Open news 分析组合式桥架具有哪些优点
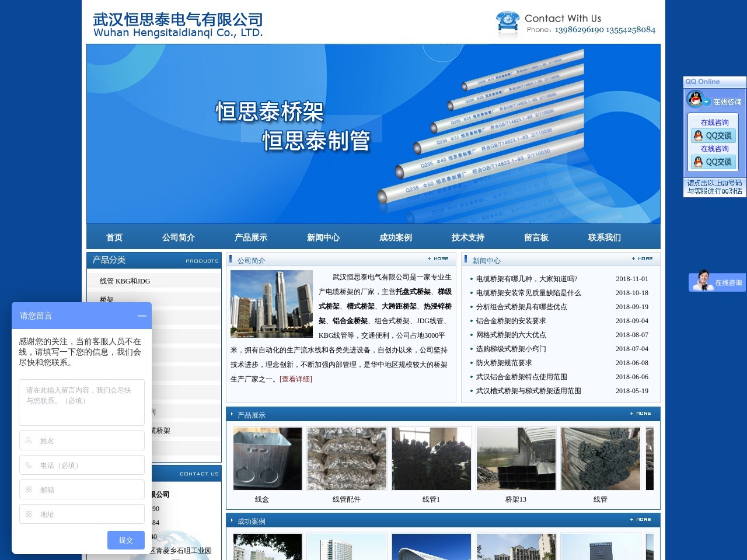This screenshot has height=560, width=747. pos(521,307)
